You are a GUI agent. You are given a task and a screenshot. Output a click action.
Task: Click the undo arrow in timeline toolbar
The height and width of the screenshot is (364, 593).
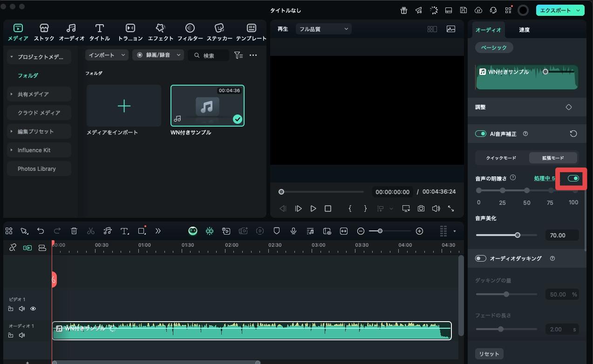[x=41, y=231]
